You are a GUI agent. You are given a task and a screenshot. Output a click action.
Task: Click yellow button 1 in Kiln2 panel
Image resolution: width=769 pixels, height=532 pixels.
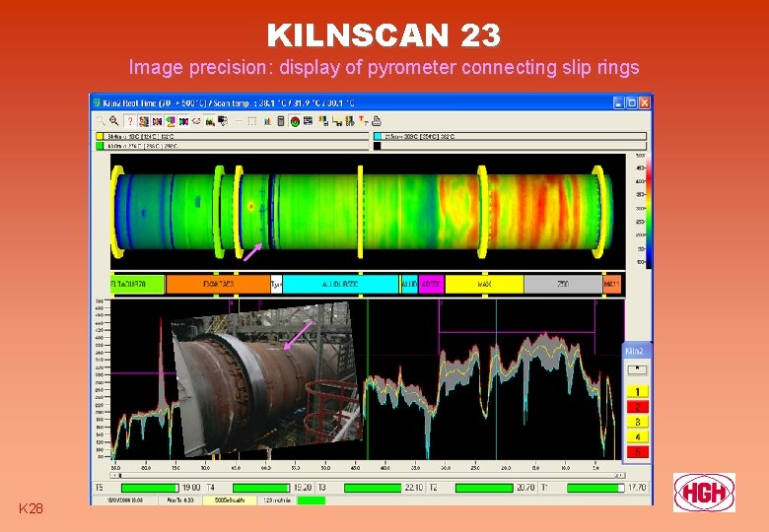[x=638, y=391]
